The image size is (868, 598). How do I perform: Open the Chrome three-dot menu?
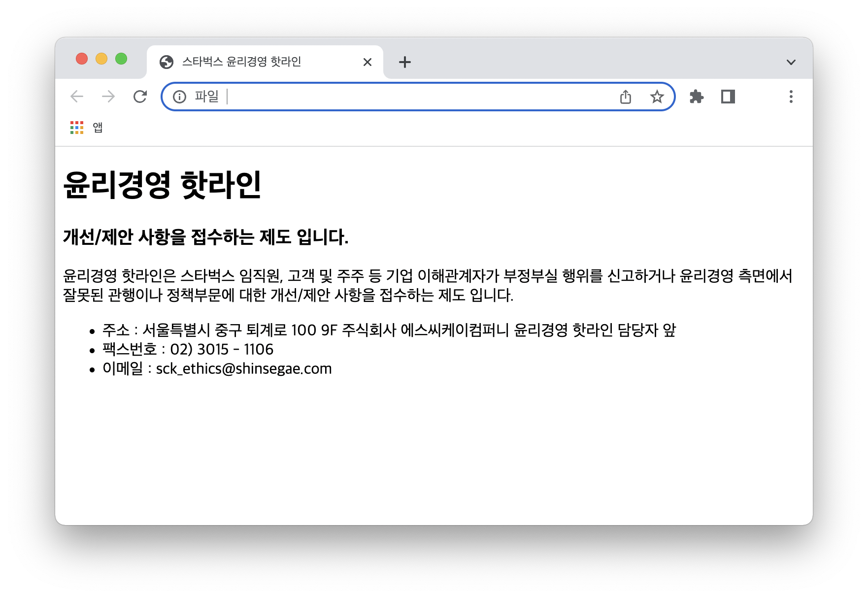(x=791, y=97)
